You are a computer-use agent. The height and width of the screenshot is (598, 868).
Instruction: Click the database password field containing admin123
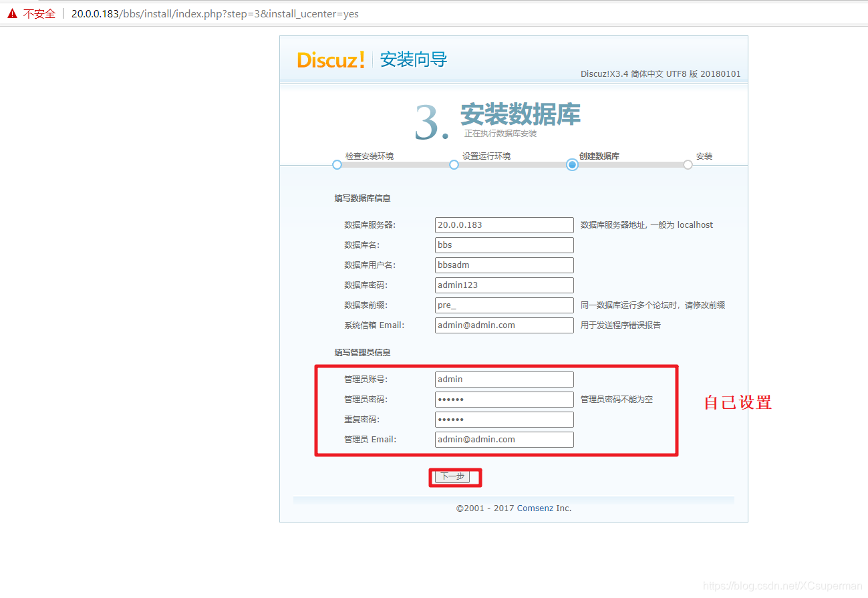(504, 285)
